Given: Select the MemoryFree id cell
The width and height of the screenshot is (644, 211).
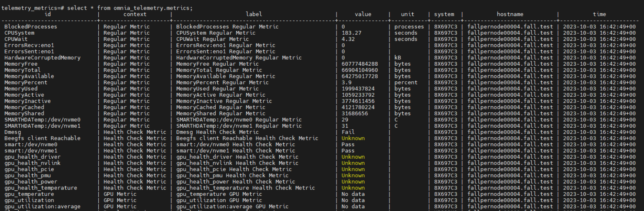Looking at the screenshot, I should (x=21, y=64).
